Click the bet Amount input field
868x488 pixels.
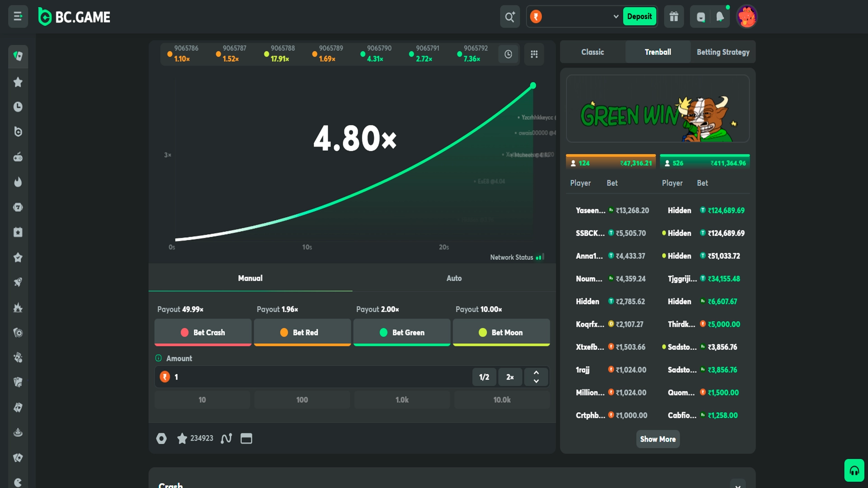coord(316,377)
